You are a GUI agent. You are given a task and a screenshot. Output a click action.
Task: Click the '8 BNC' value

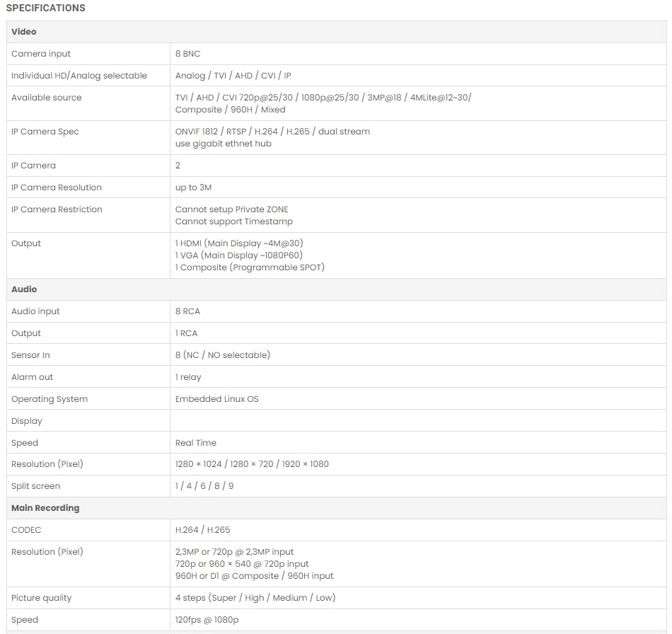188,54
